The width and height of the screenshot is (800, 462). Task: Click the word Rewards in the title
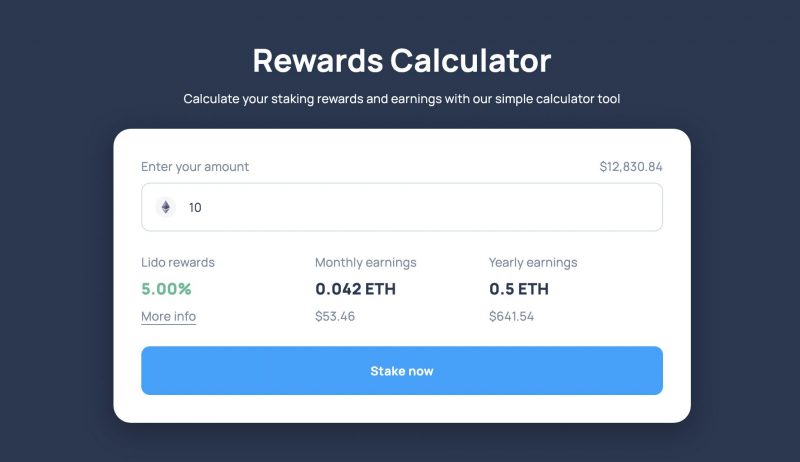point(318,61)
